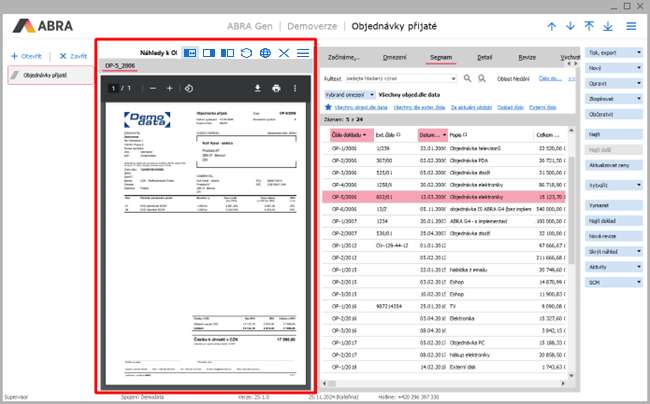Download the PDF in the preview toolbar
The width and height of the screenshot is (650, 404).
(258, 89)
